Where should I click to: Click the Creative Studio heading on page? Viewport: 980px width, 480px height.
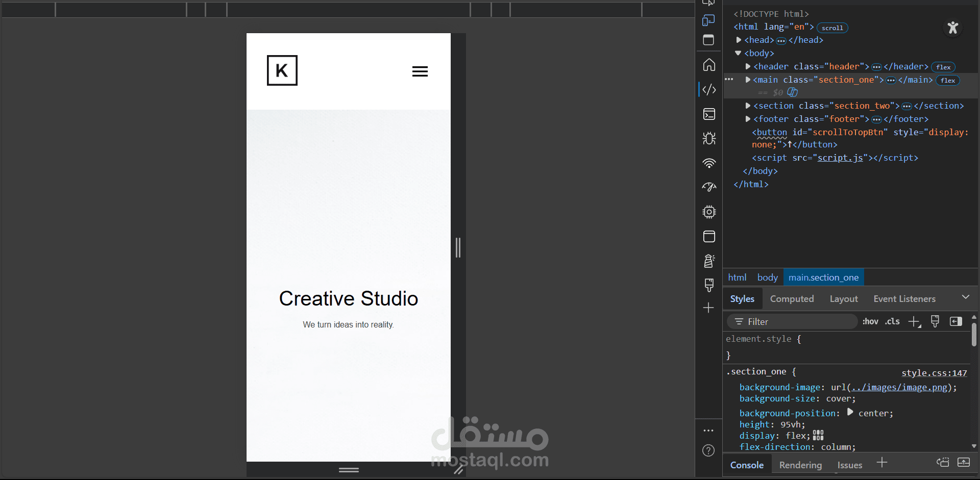tap(349, 298)
